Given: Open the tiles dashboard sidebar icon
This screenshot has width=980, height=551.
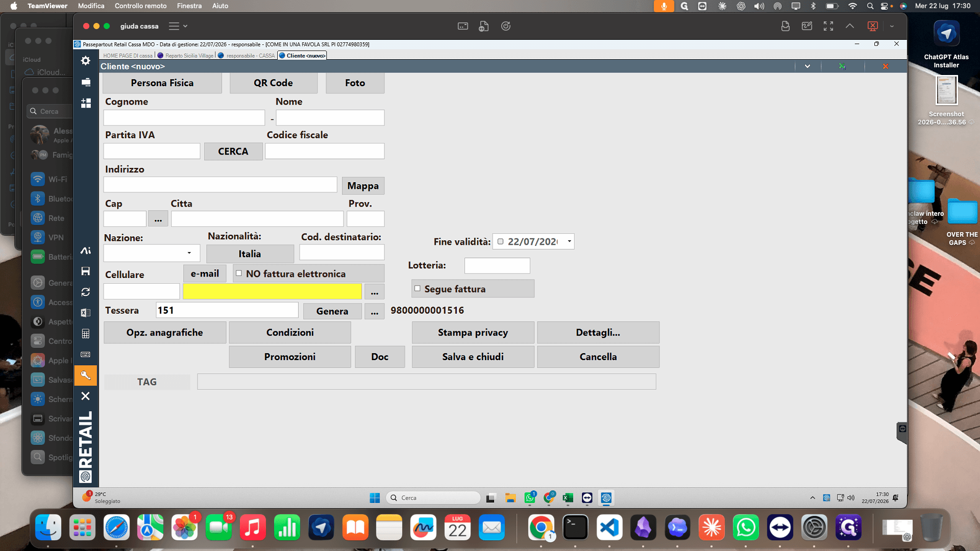Looking at the screenshot, I should [x=86, y=103].
